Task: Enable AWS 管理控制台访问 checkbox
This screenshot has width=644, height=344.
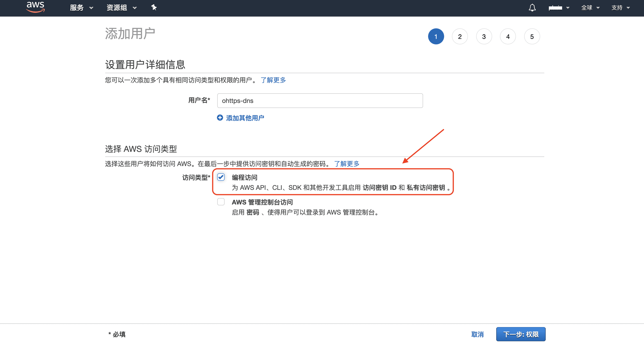Action: click(x=221, y=202)
